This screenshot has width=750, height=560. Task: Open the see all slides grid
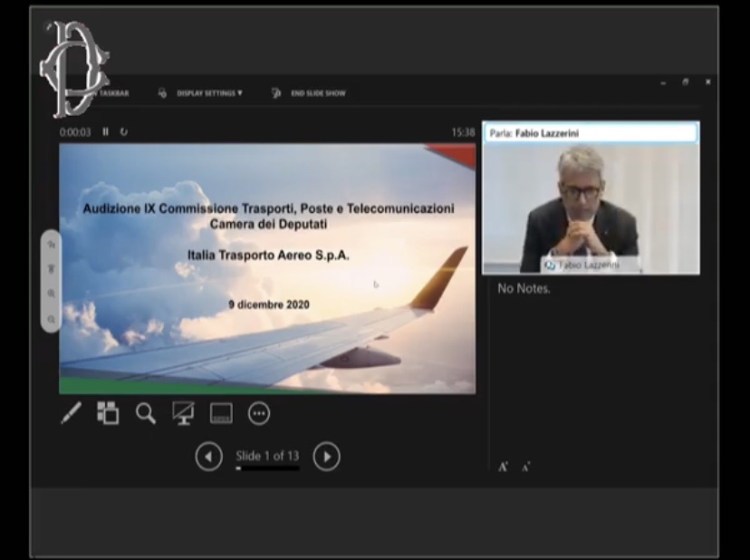108,413
